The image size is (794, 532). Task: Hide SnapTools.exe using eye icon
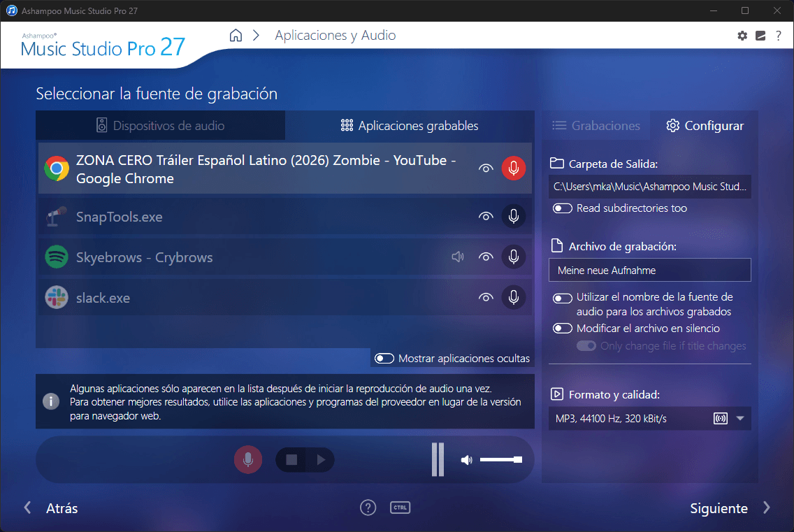pos(486,216)
